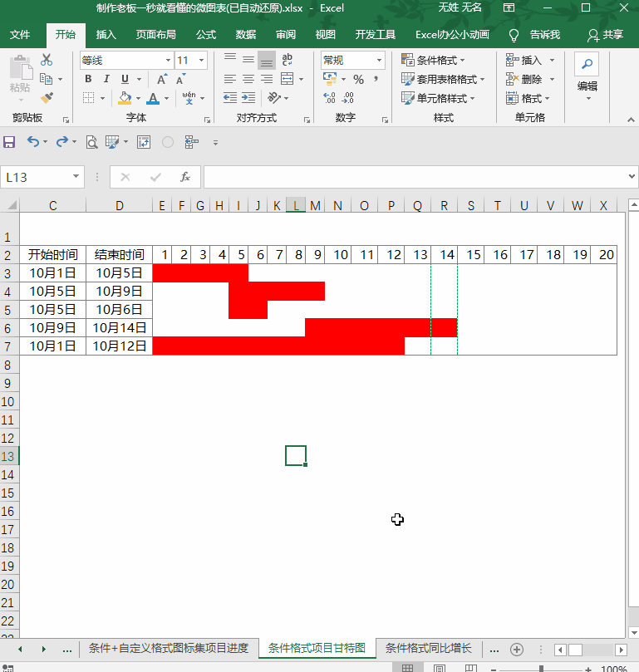Open the 文件 menu

(20, 35)
